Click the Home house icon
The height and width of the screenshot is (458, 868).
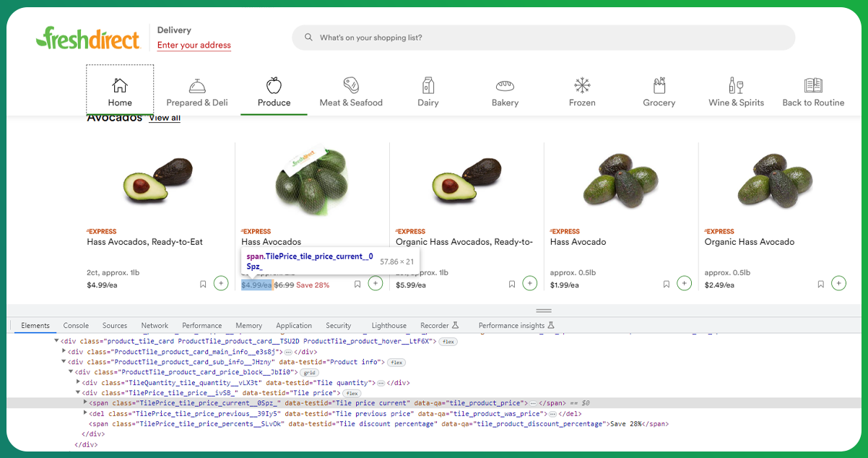pyautogui.click(x=120, y=85)
